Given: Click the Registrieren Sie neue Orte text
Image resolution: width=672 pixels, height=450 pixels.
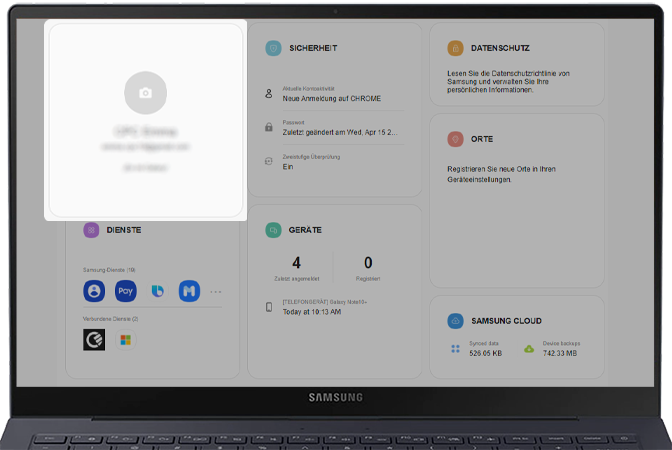Looking at the screenshot, I should pyautogui.click(x=501, y=174).
